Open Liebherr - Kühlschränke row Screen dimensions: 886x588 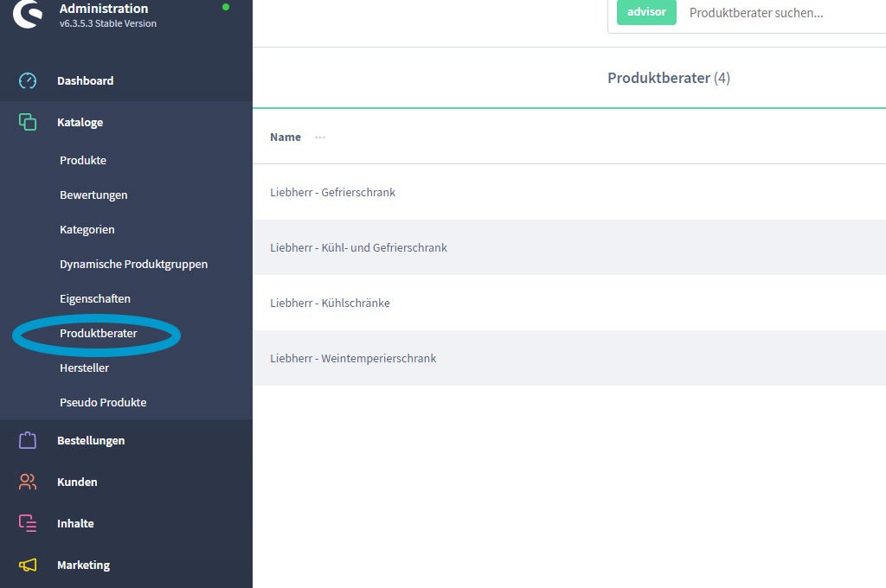[569, 303]
